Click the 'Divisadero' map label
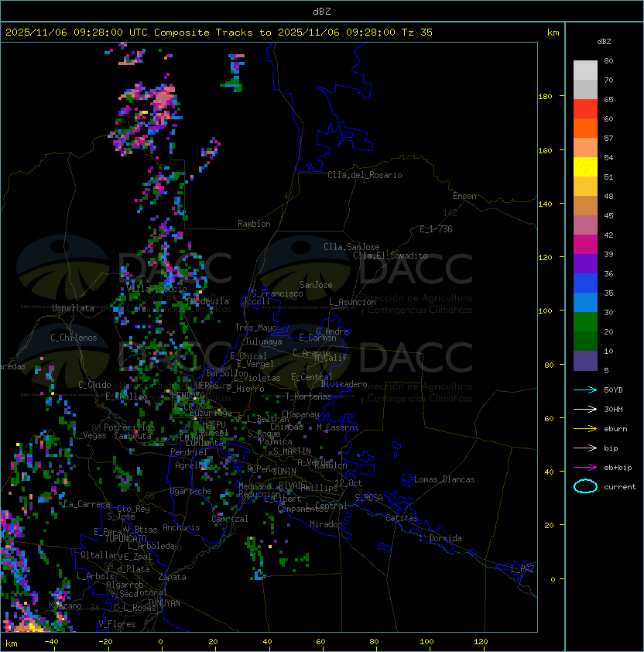This screenshot has height=652, width=644. pos(344,384)
